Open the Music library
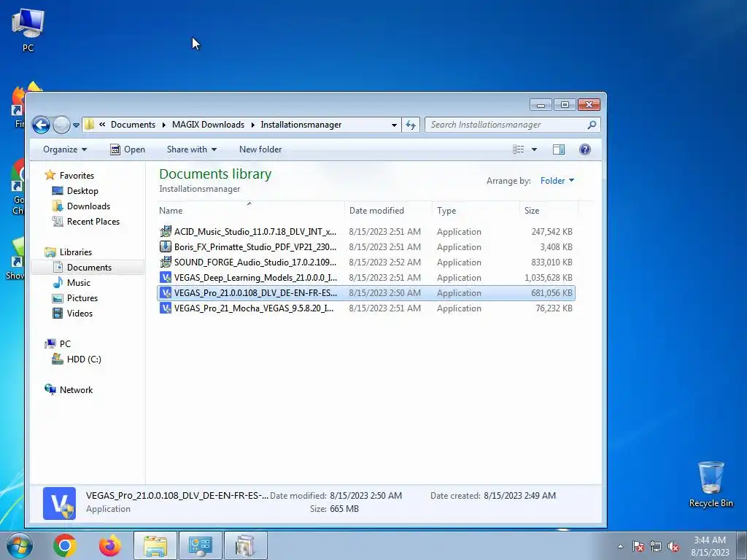The image size is (747, 560). coord(78,283)
